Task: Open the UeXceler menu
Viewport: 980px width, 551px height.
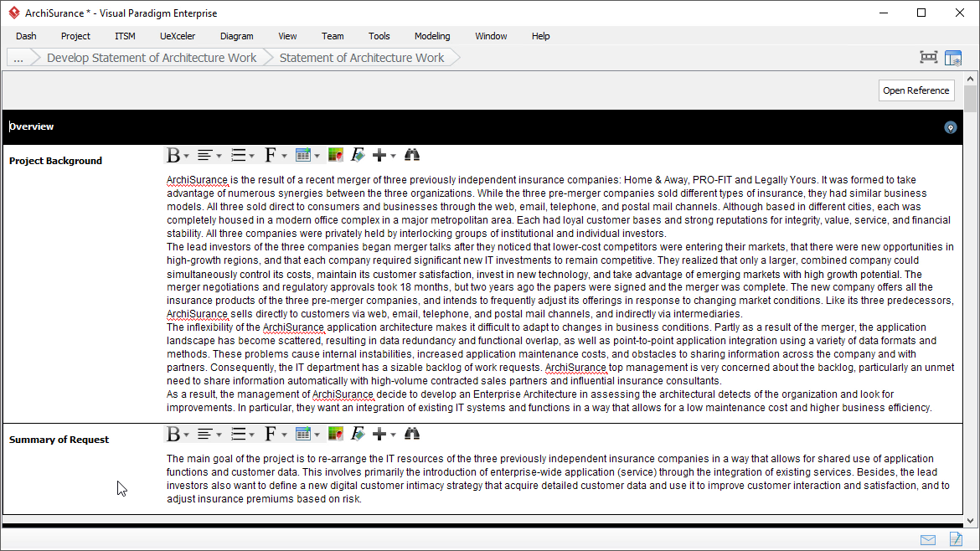Action: tap(178, 36)
